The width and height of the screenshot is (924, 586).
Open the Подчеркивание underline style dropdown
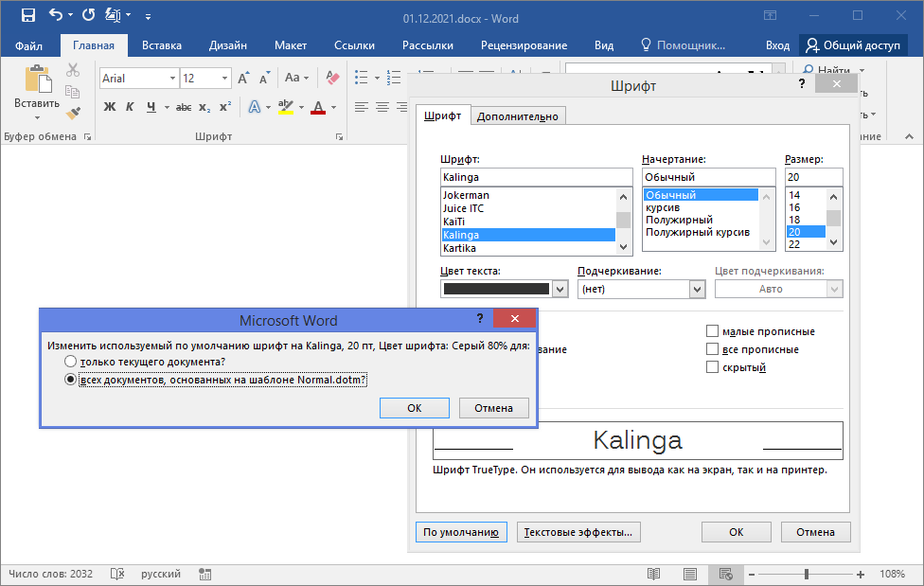(697, 289)
